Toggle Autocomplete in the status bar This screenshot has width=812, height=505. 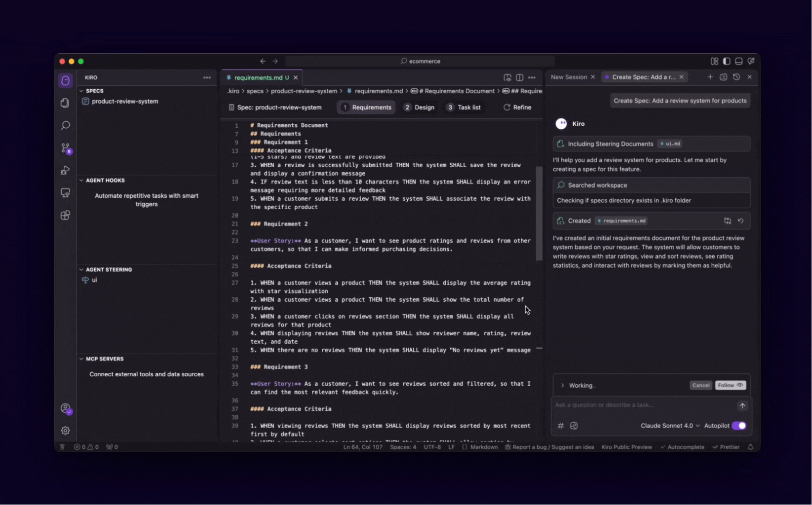click(x=682, y=447)
